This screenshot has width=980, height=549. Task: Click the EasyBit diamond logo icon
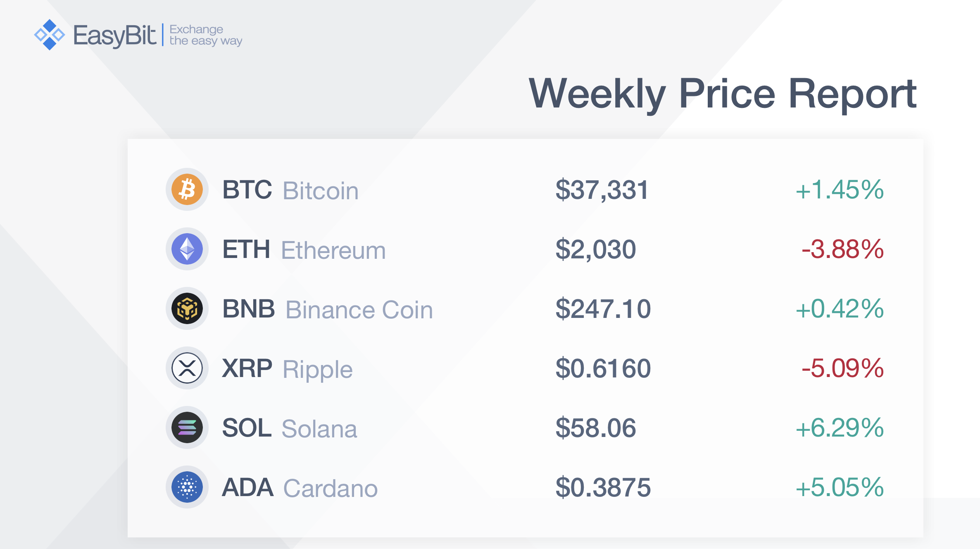tap(50, 35)
